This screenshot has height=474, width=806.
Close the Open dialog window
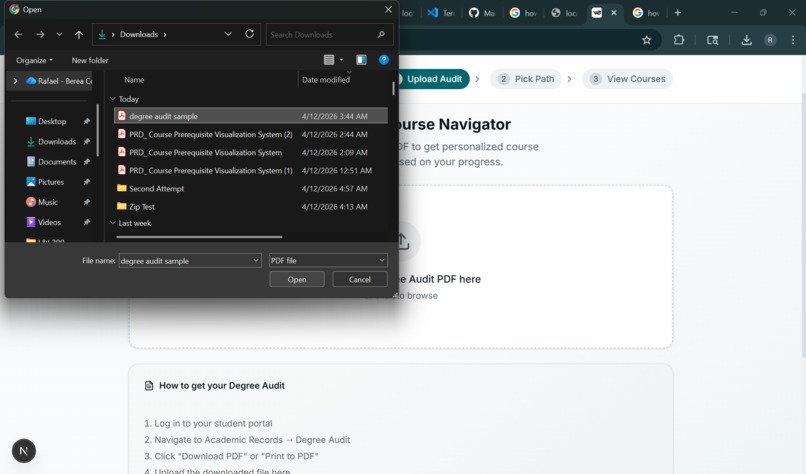click(388, 9)
